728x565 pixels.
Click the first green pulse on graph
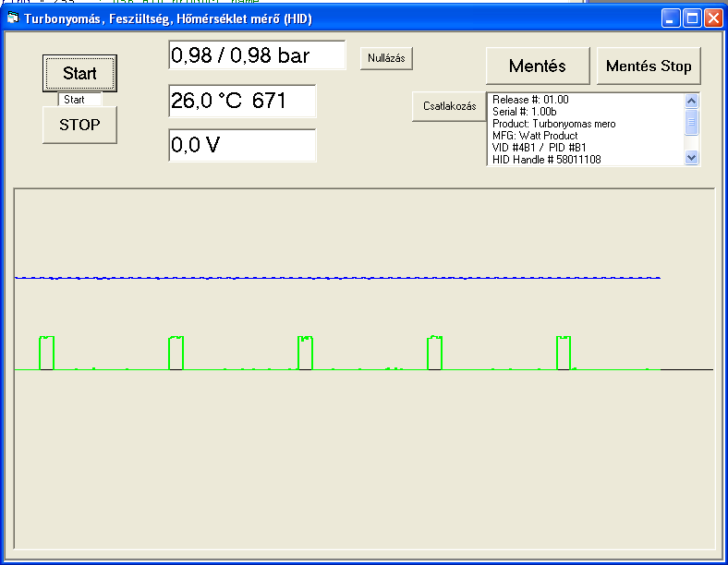point(46,353)
